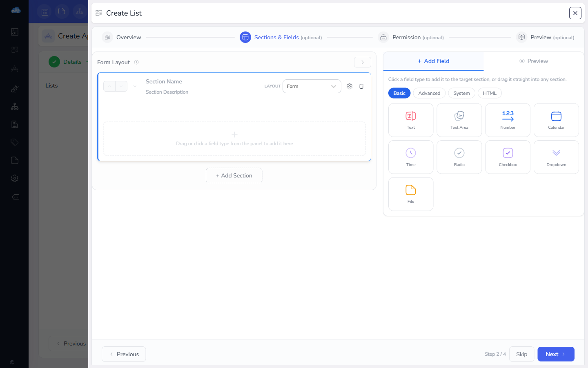The image size is (588, 368).
Task: Add a Number field type
Action: pos(508,120)
